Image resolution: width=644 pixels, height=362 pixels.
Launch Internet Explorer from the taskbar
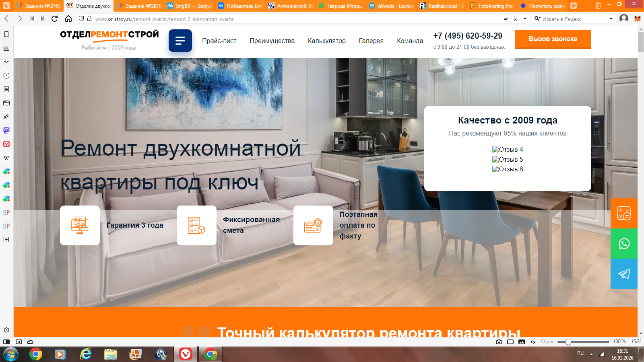coord(85,354)
